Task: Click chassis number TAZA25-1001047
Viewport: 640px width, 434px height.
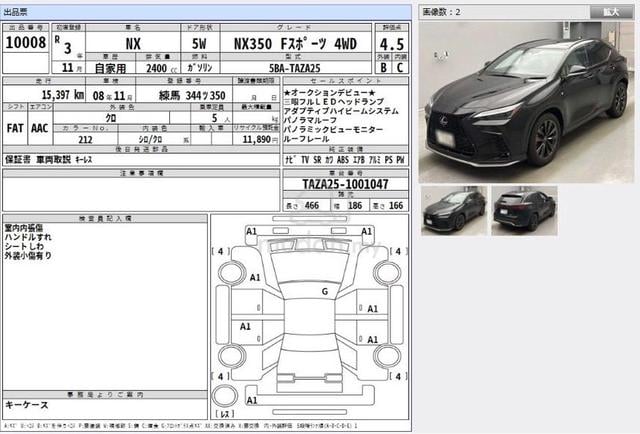Action: tap(345, 184)
